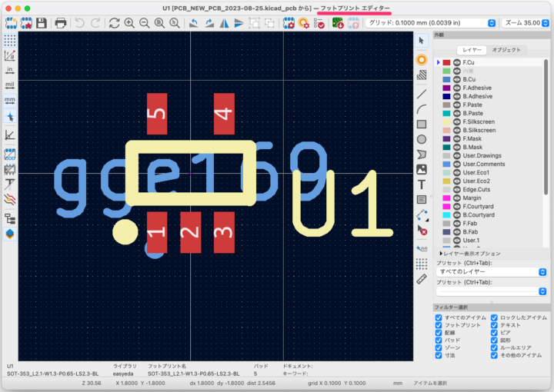Click the Save icon in top toolbar
The image size is (554, 392).
41,23
